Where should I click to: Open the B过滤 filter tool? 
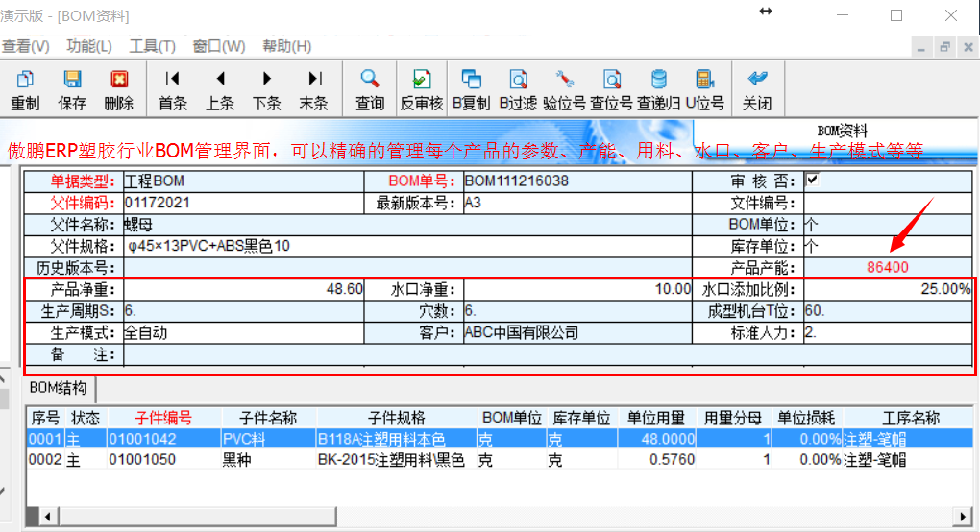point(518,88)
